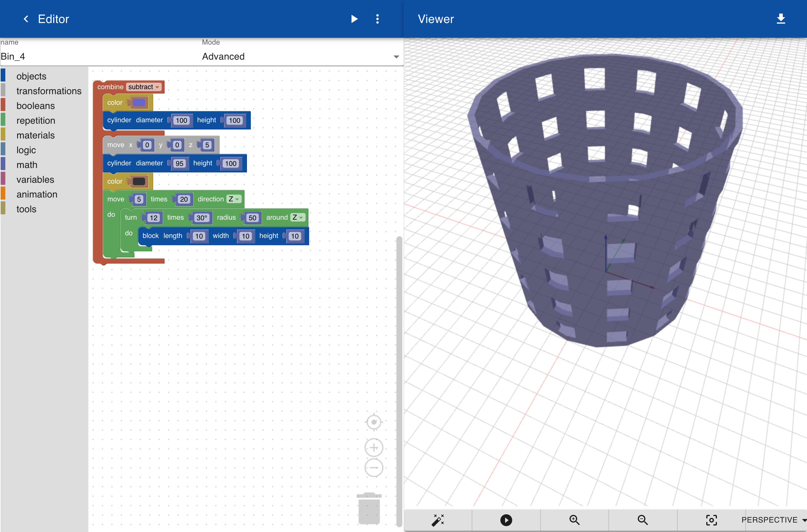
Task: Open the objects toolbox category
Action: pyautogui.click(x=31, y=76)
